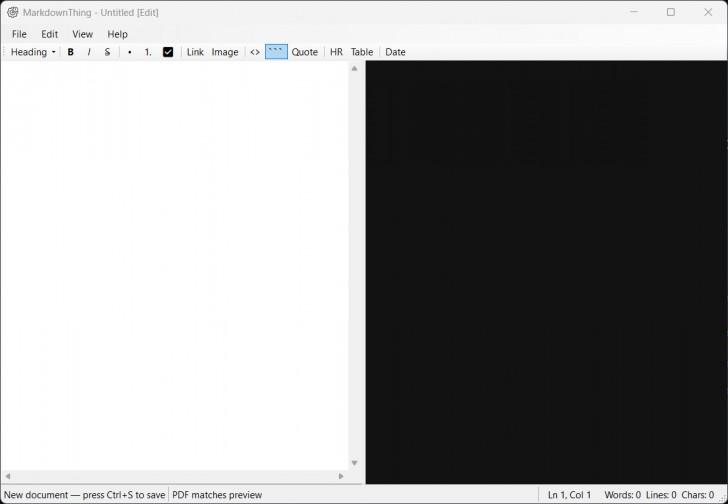Close the MarkdownThing window

coord(708,12)
